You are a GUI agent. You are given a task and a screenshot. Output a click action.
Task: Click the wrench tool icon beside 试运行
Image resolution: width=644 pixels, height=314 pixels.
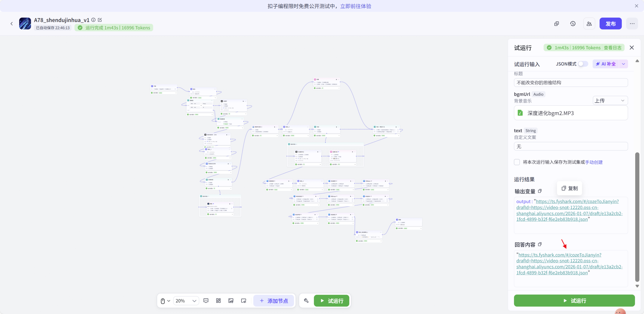(306, 300)
